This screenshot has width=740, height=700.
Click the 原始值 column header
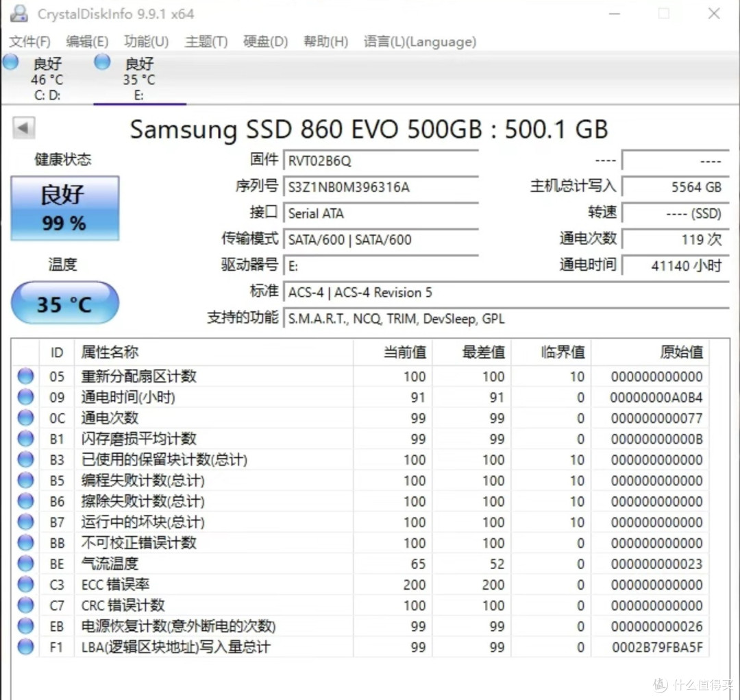pyautogui.click(x=650, y=352)
